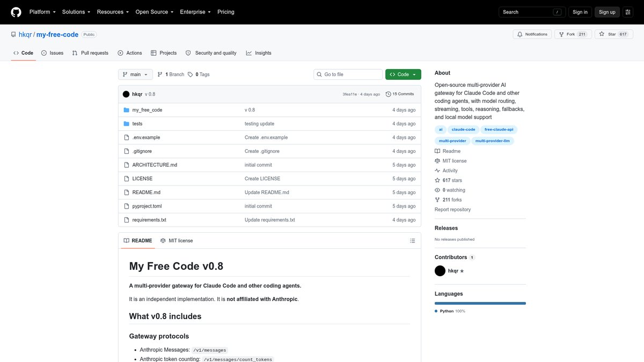Click the header Search field
This screenshot has width=644, height=362.
point(532,12)
